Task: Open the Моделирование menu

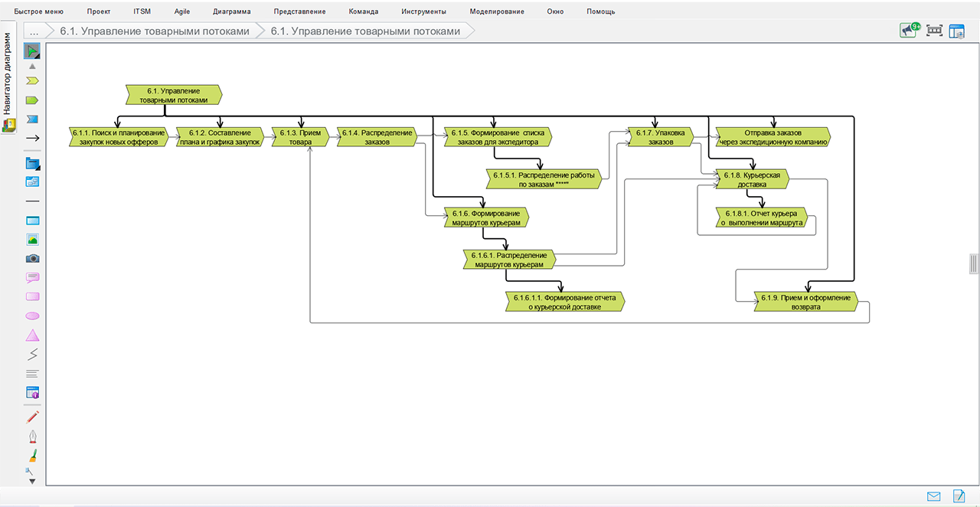Action: coord(497,11)
